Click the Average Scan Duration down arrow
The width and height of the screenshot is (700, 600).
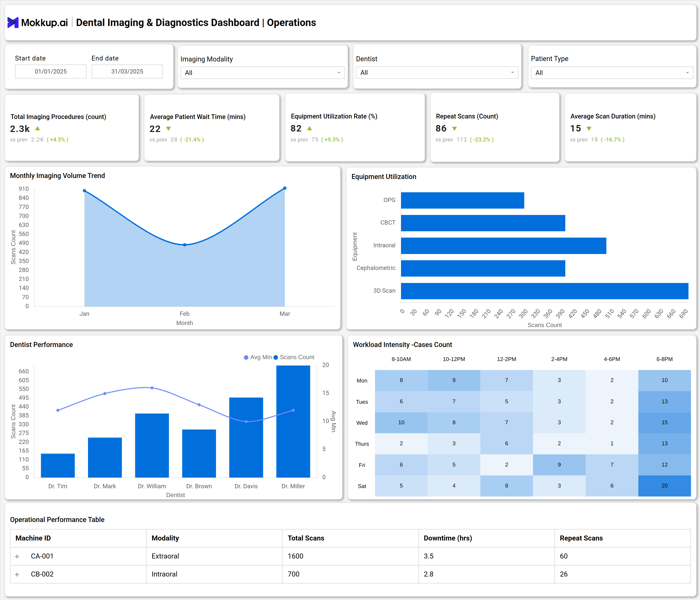(x=589, y=129)
